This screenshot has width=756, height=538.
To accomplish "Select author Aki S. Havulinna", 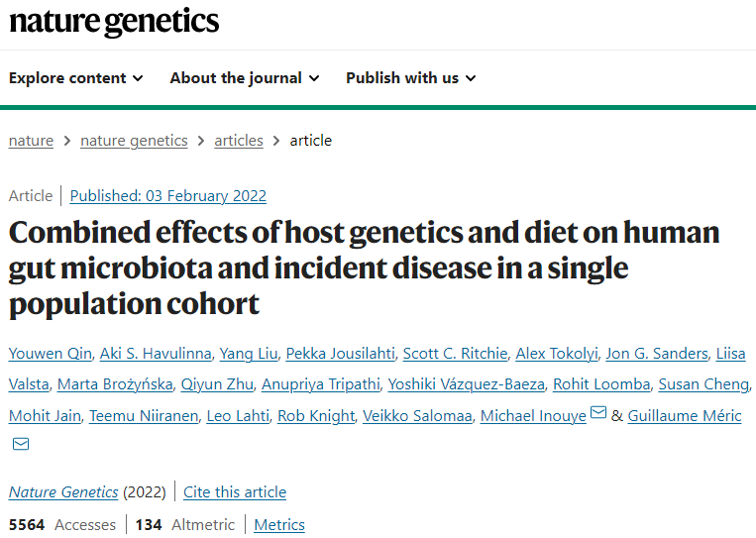I will (x=156, y=354).
